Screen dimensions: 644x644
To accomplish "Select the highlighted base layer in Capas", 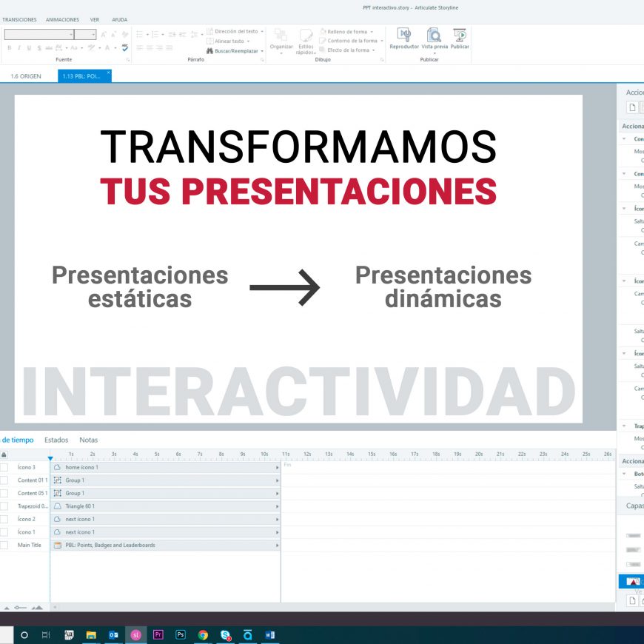I will pyautogui.click(x=631, y=582).
